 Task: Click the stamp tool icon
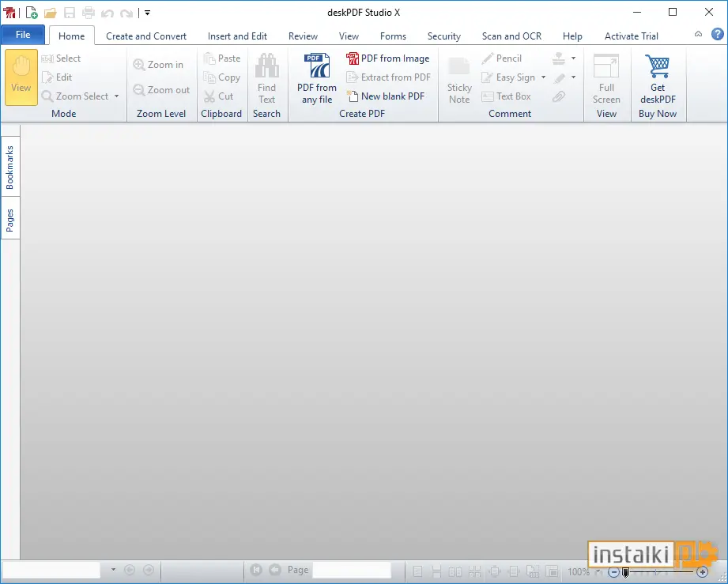(559, 58)
